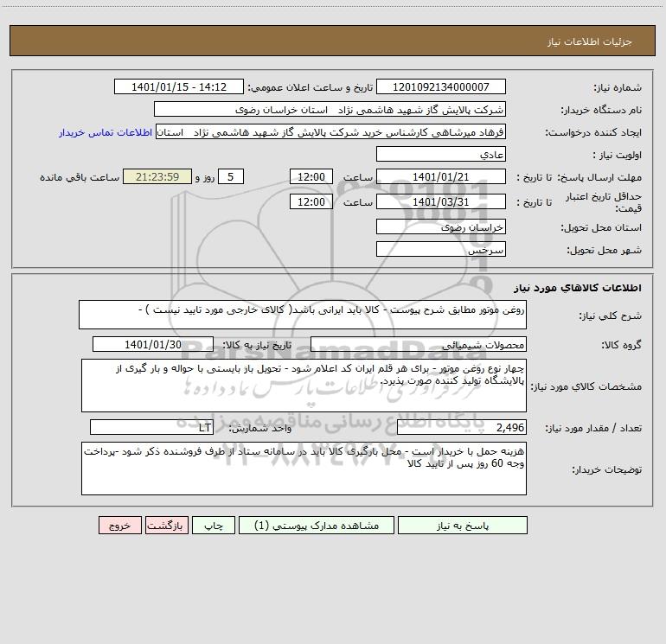
Task: Click the 'ایجاد کننده درخواست:' label
Action: [593, 132]
